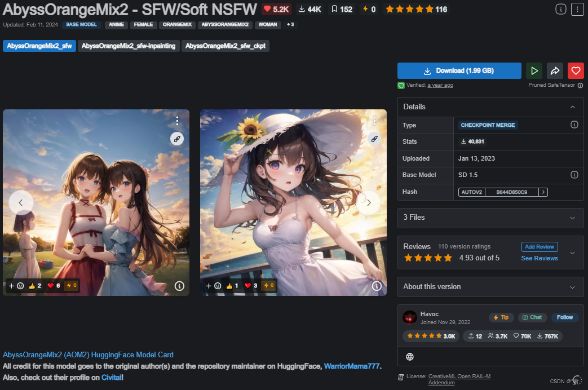Click the red heart like count 5.2K
This screenshot has height=390, width=588.
coord(276,9)
